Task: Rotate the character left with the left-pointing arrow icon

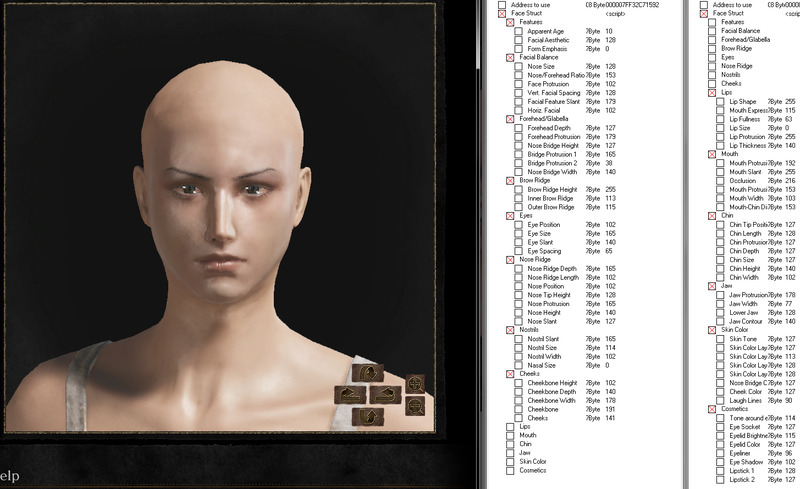Action: pos(350,395)
